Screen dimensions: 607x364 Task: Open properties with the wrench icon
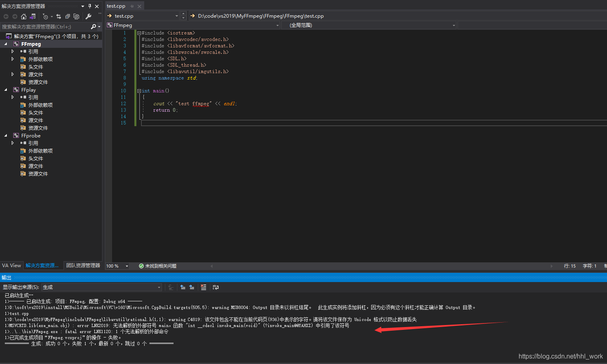(88, 16)
